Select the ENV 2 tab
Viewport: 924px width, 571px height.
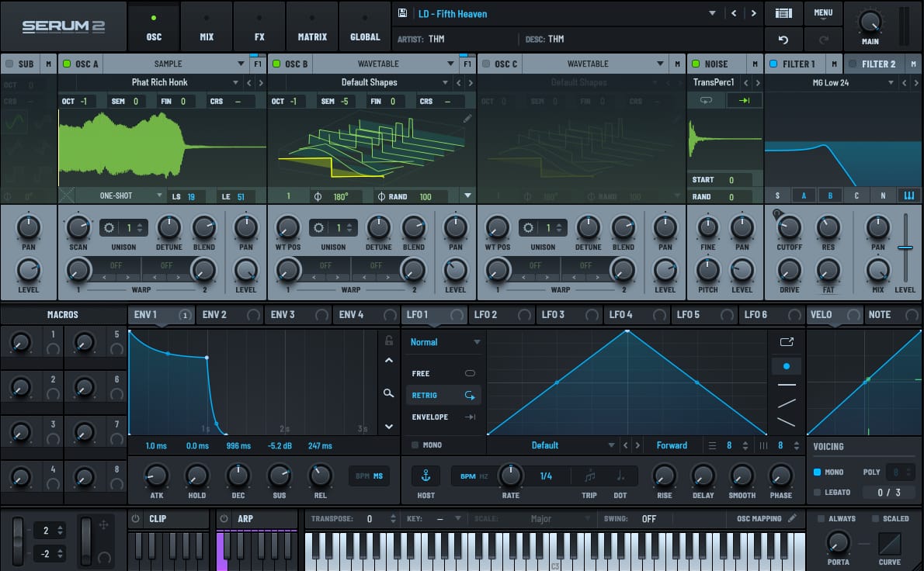pyautogui.click(x=230, y=315)
